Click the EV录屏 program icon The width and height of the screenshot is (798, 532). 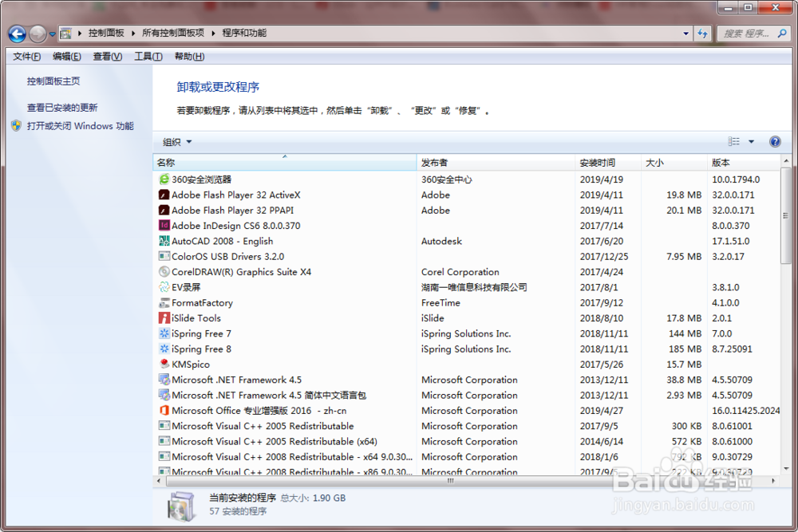[164, 287]
